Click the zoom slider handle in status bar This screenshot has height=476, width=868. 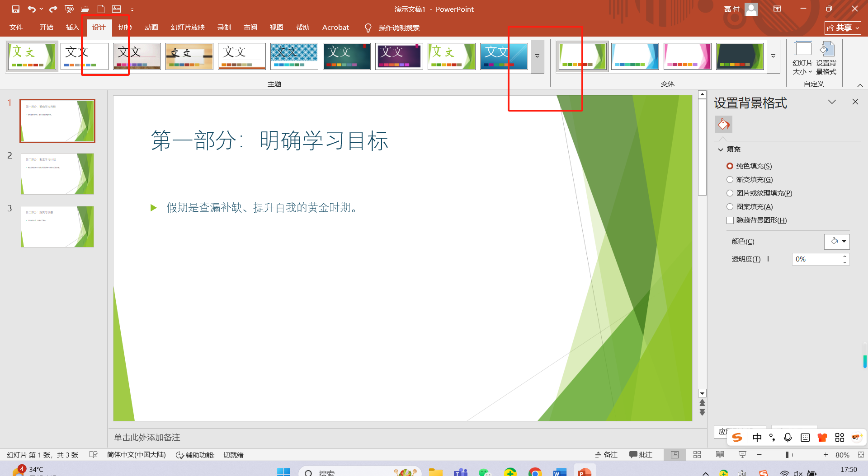pos(787,455)
